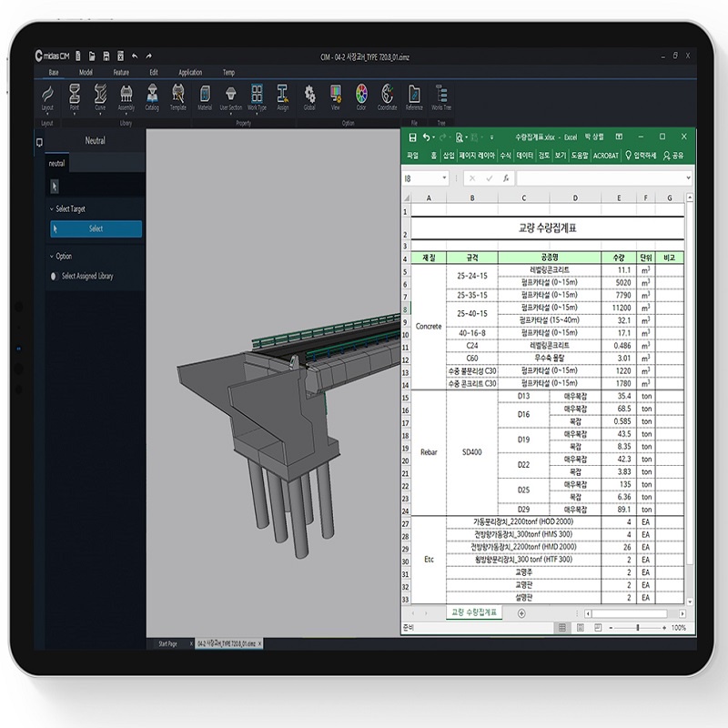Screen dimensions: 728x728
Task: Select the Curve library icon
Action: [100, 98]
